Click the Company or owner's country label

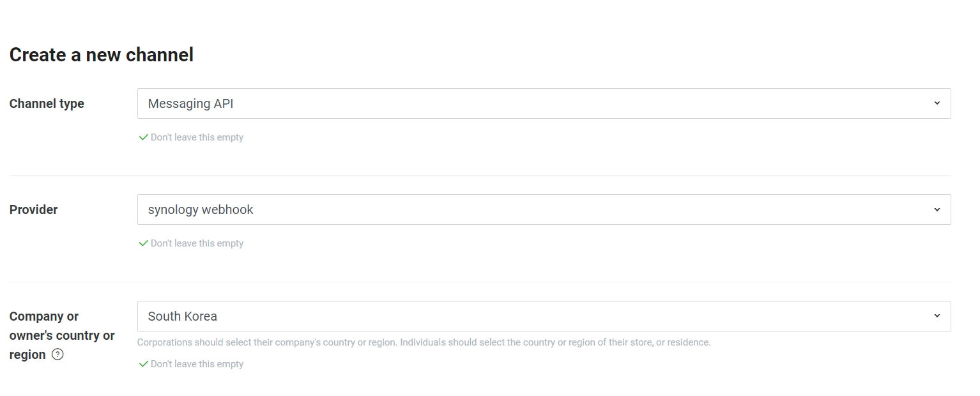62,335
